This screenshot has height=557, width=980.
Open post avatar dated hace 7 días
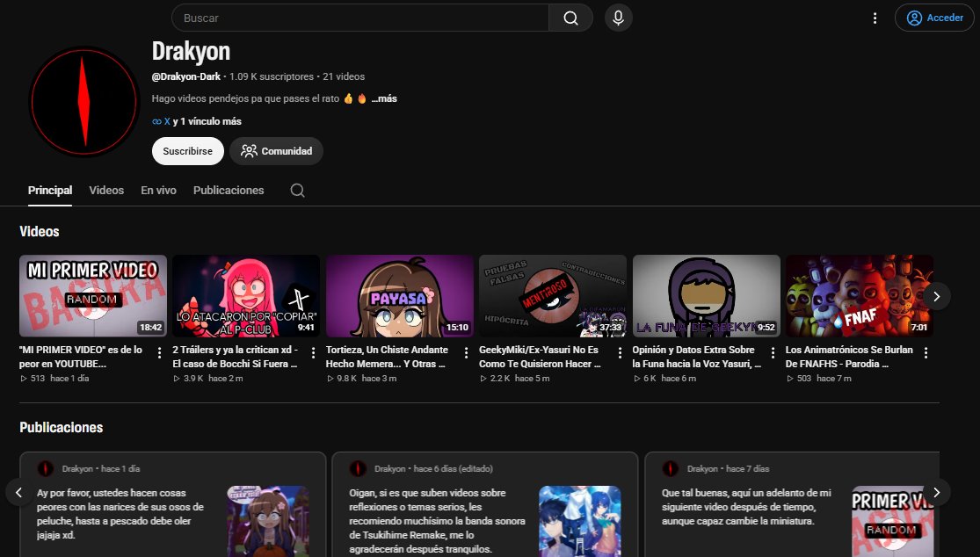[671, 469]
